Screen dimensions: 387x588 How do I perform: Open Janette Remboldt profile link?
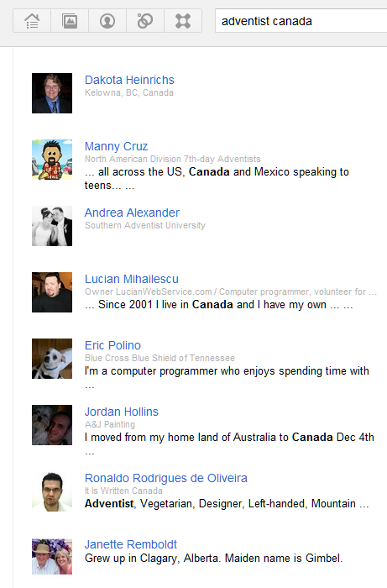131,544
